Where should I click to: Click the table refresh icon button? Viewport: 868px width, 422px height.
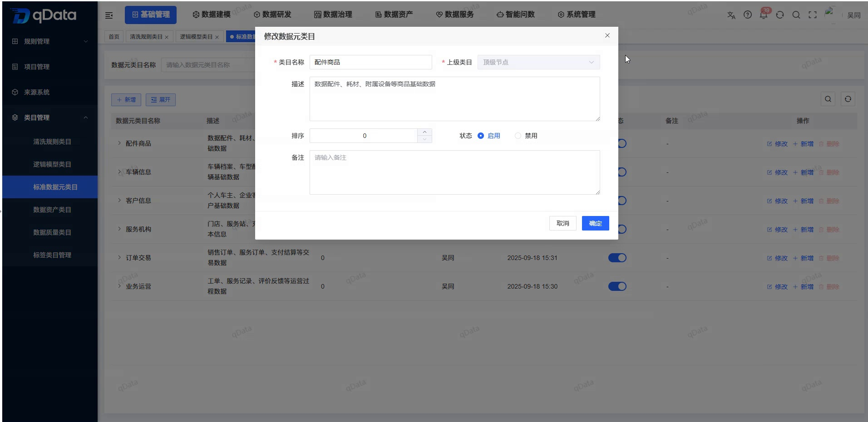[x=848, y=99]
